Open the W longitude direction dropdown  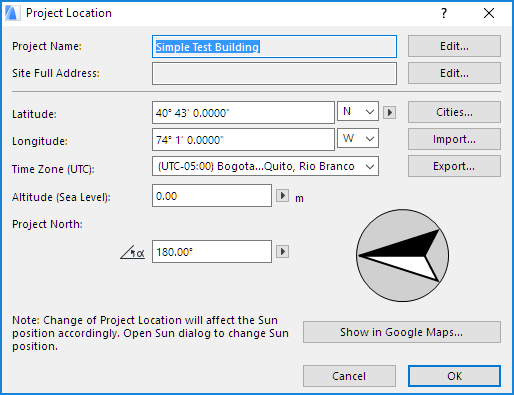(x=358, y=138)
